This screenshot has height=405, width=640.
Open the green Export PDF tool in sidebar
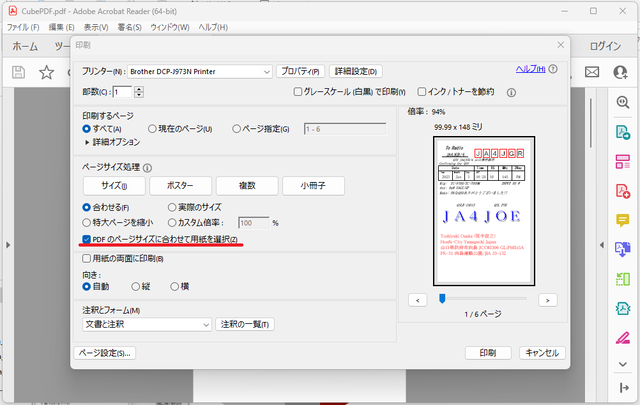click(x=623, y=132)
